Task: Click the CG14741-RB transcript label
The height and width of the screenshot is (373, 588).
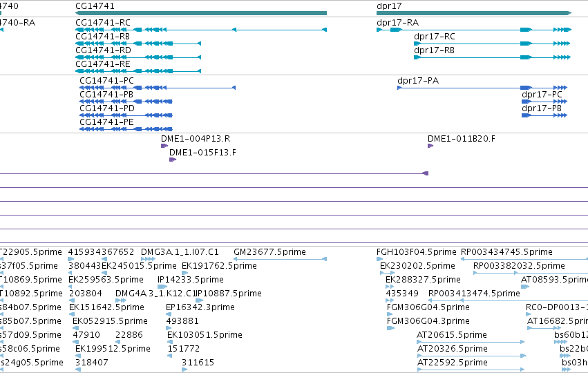Action: point(102,37)
